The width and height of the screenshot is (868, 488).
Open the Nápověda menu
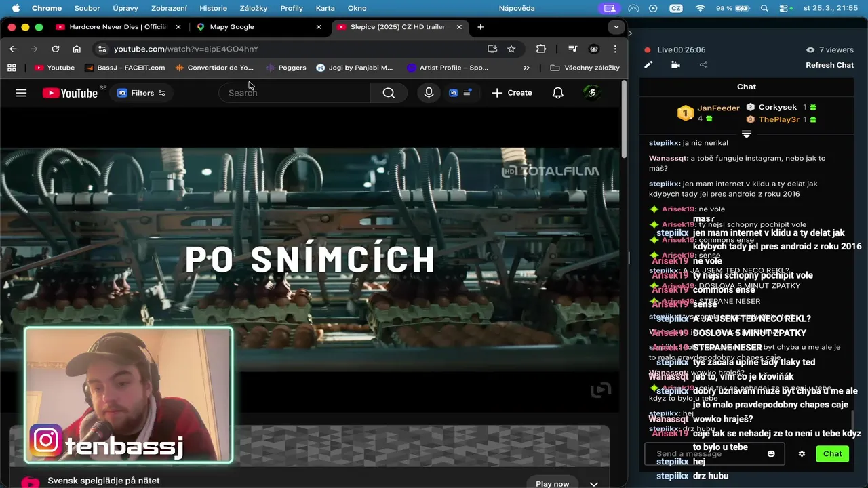(x=517, y=8)
